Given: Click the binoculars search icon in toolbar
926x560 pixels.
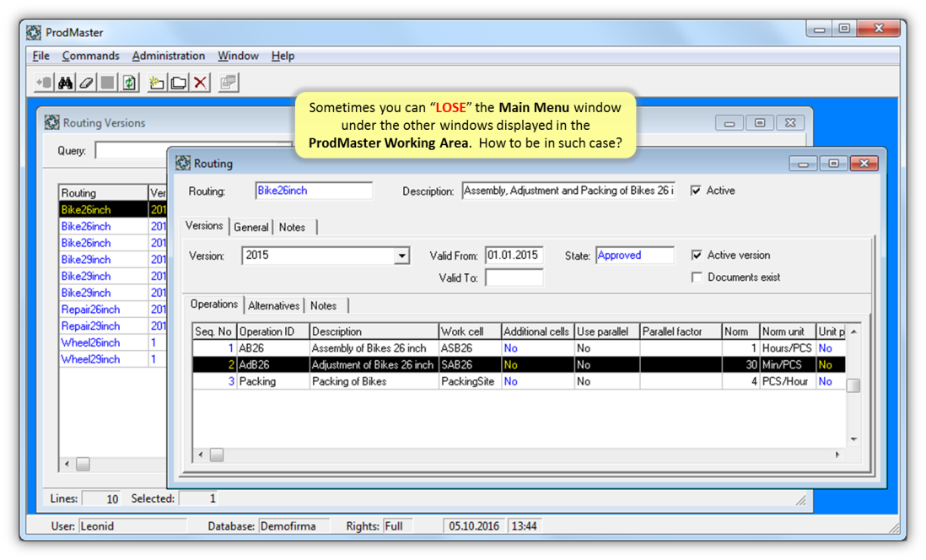Looking at the screenshot, I should (x=65, y=82).
